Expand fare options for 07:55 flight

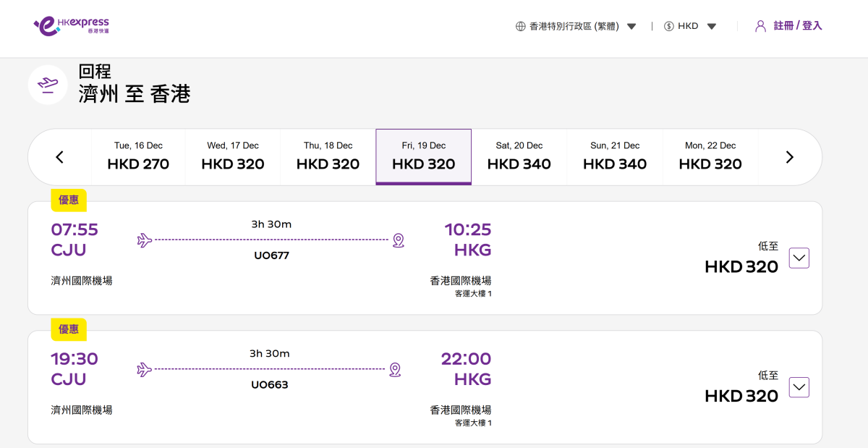pos(799,258)
